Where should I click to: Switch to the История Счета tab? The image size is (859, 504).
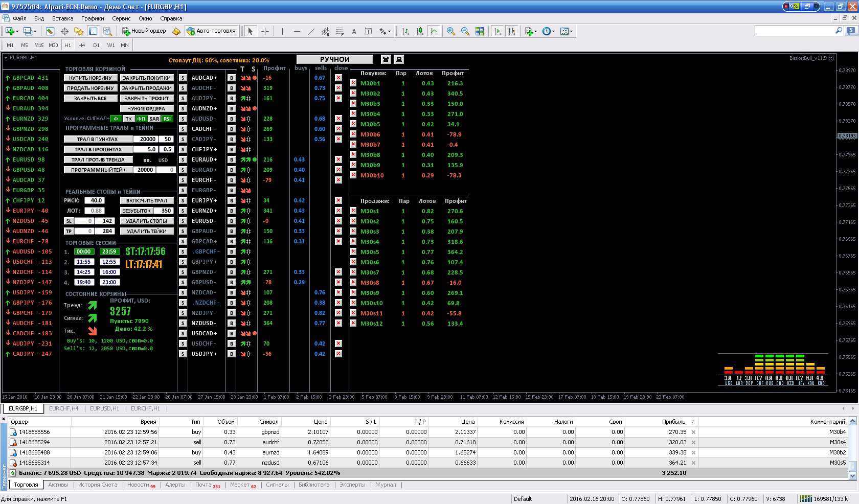point(98,485)
